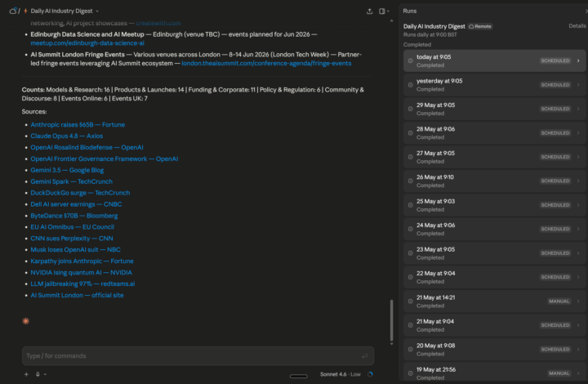The width and height of the screenshot is (588, 384).
Task: Open 'DuckDuckGo surge — TechCrunch' source
Action: (80, 193)
